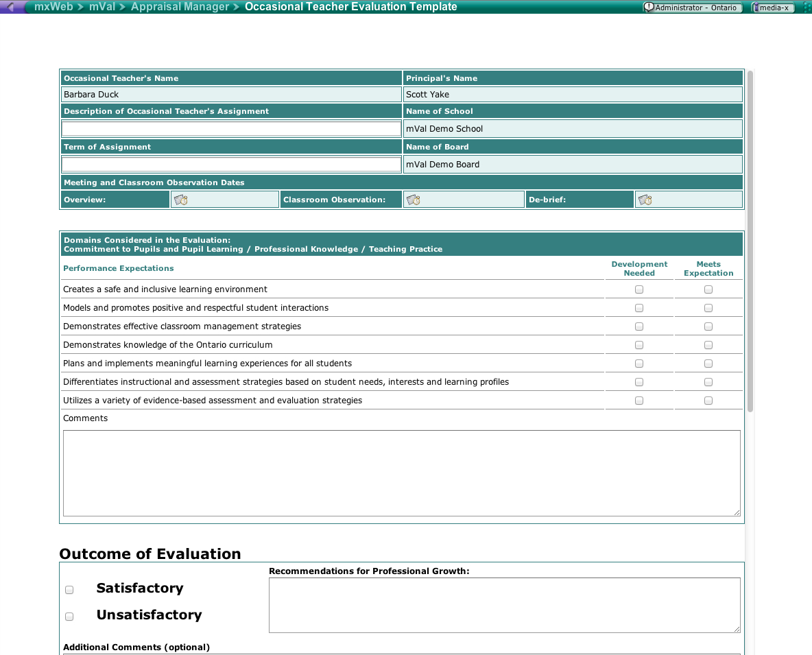This screenshot has height=655, width=812.
Task: Click the teacher name 'Barbara Duck'
Action: tap(91, 94)
